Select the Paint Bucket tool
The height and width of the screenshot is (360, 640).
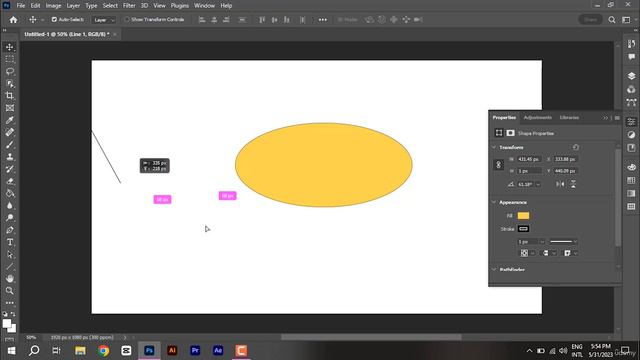[9, 193]
